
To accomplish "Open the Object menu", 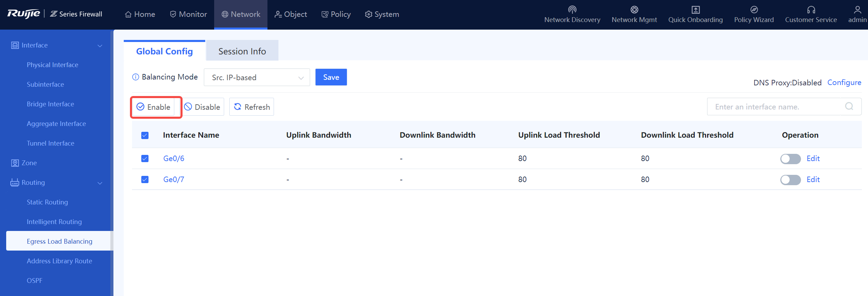I will click(x=291, y=14).
